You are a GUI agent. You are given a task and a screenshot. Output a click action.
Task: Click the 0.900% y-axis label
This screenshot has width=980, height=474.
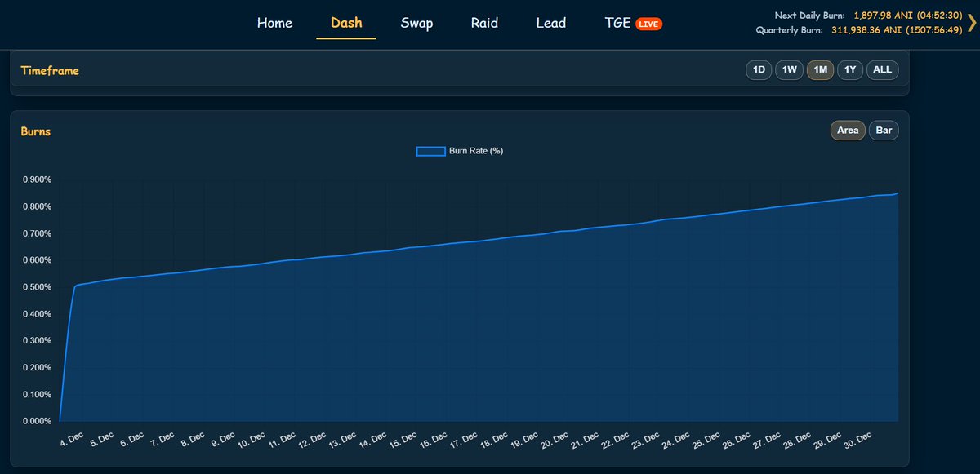coord(37,179)
